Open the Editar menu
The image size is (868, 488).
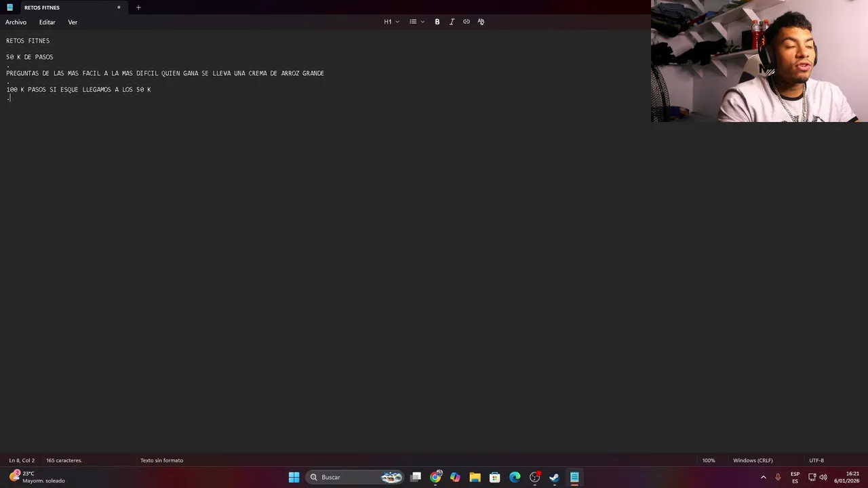[x=47, y=22]
